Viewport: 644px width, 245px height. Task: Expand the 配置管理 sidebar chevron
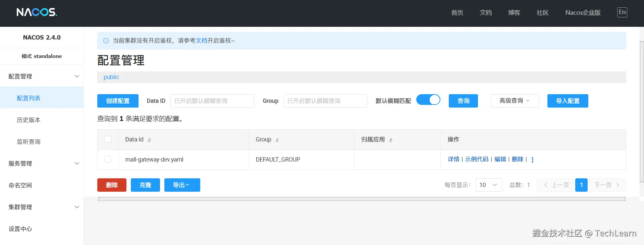click(x=77, y=76)
